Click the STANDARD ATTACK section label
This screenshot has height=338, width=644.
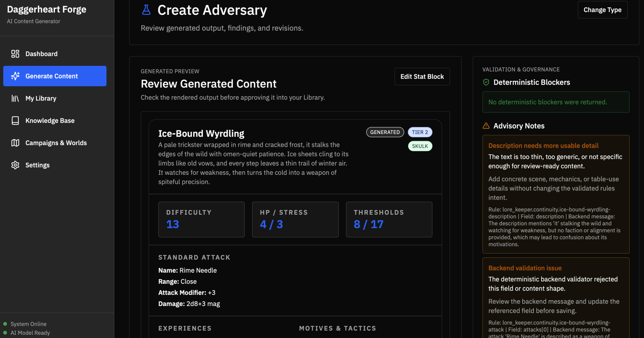[x=194, y=257]
